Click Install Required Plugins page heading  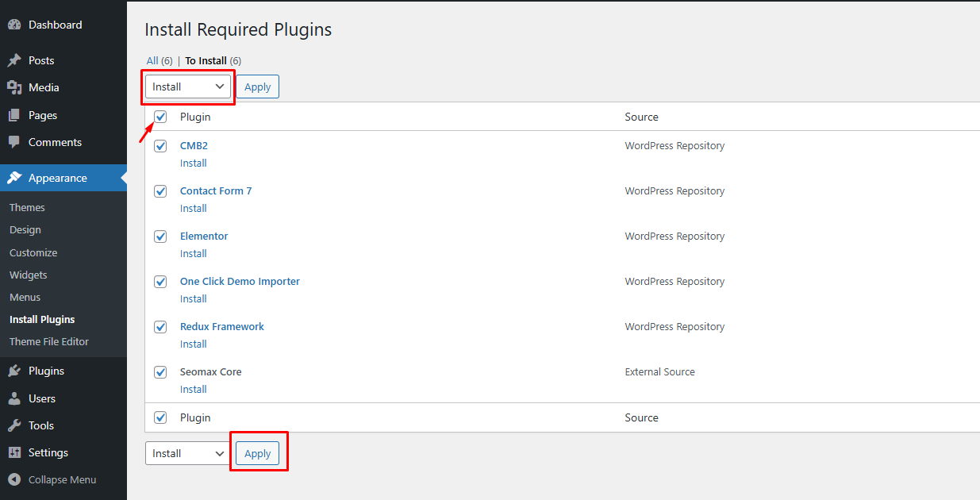pyautogui.click(x=238, y=30)
